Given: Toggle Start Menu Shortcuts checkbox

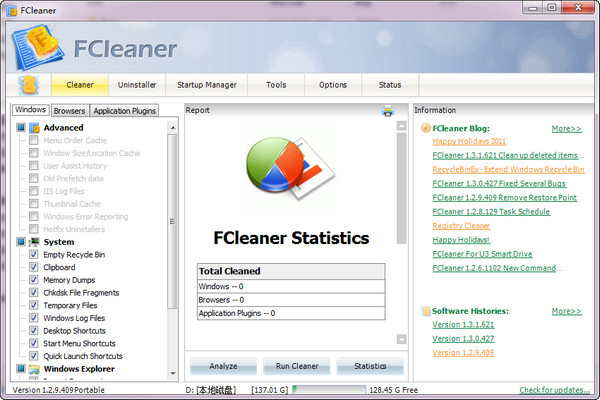Looking at the screenshot, I should (34, 343).
